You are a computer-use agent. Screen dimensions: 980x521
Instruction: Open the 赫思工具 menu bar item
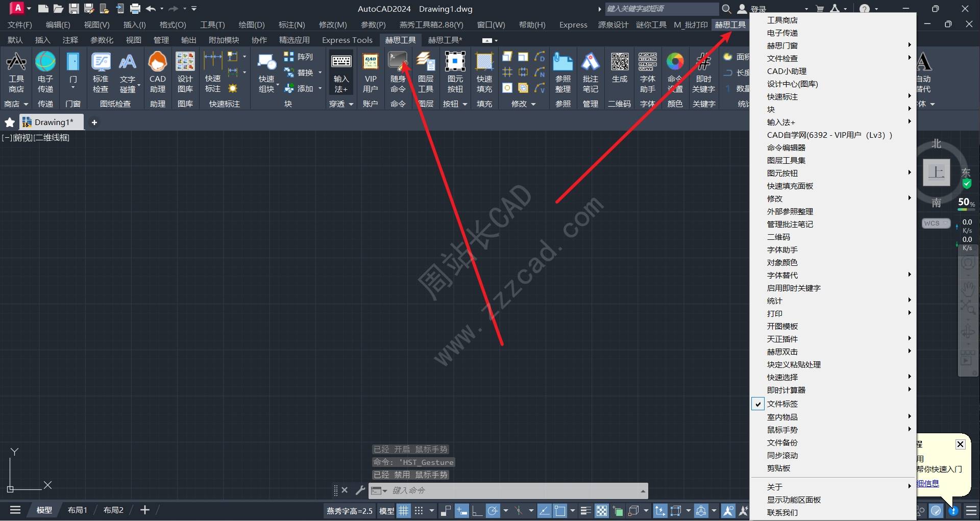[x=730, y=24]
